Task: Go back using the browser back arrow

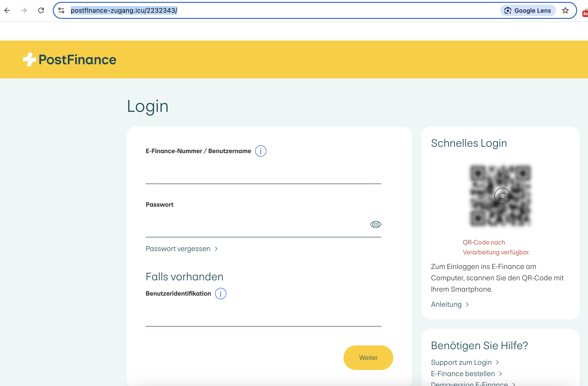Action: (7, 10)
